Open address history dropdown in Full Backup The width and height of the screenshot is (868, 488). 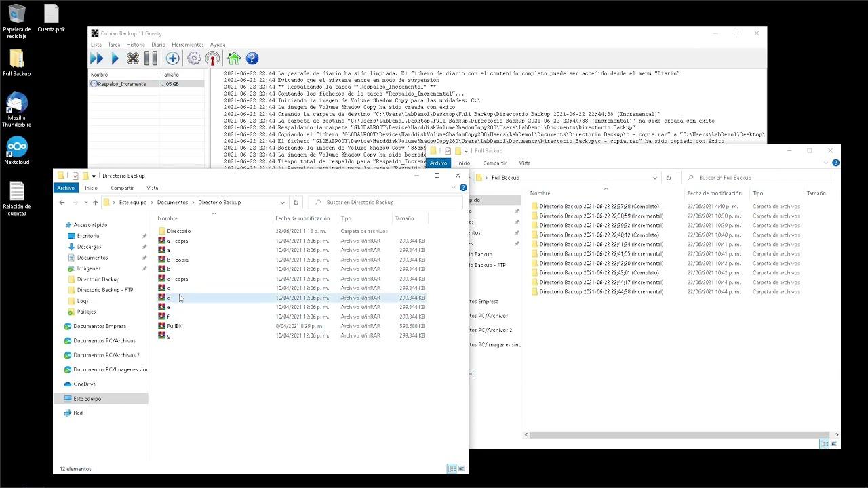[654, 178]
